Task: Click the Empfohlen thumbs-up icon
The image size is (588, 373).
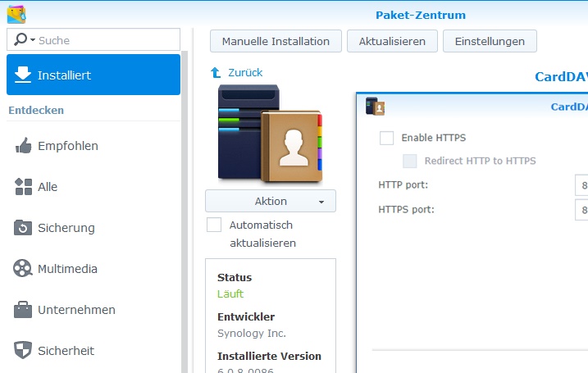Action: (x=23, y=145)
